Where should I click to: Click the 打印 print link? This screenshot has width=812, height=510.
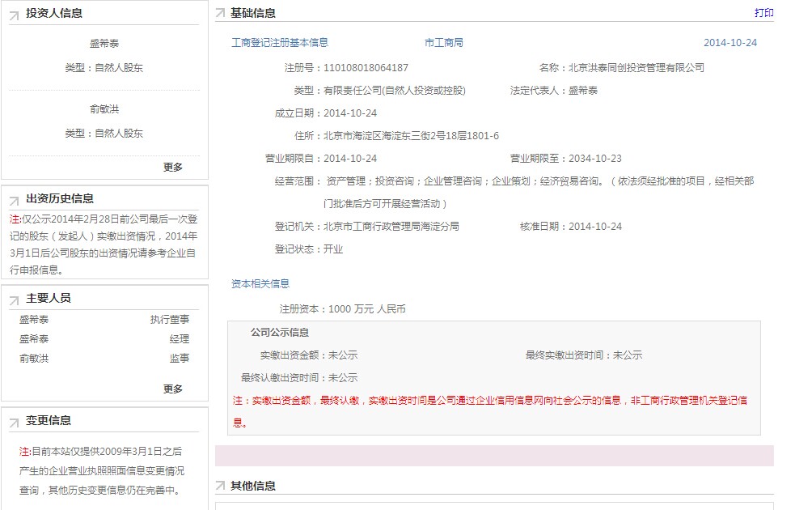coord(763,13)
